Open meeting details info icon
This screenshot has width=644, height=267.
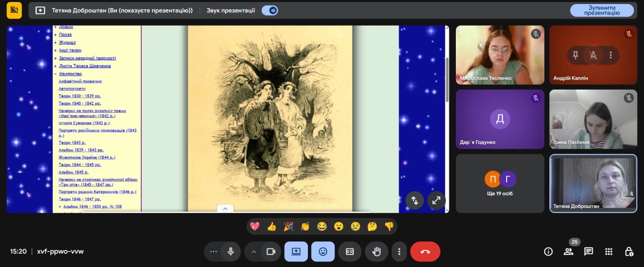pyautogui.click(x=548, y=251)
